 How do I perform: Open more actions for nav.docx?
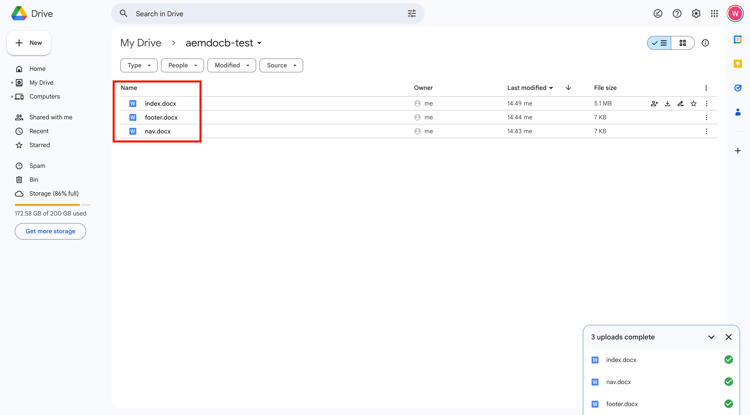click(706, 131)
